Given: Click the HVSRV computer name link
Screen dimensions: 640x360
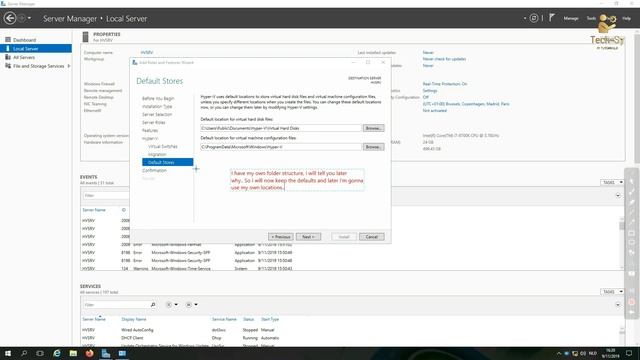Looking at the screenshot, I should click(147, 53).
